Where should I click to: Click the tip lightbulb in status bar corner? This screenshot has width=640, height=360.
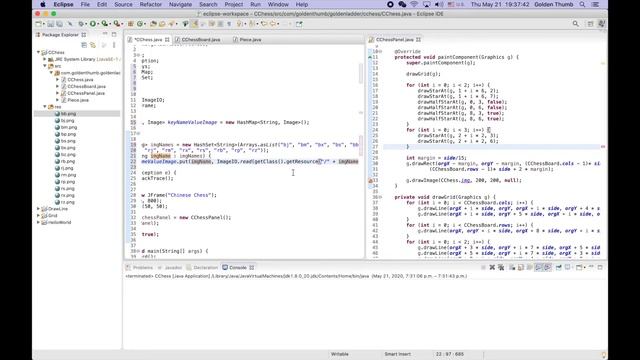604,355
